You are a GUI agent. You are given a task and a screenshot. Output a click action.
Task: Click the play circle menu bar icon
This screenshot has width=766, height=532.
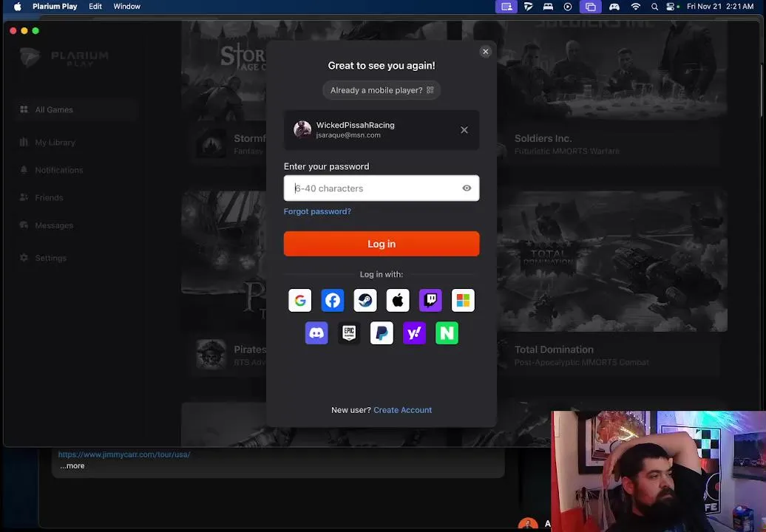click(568, 7)
